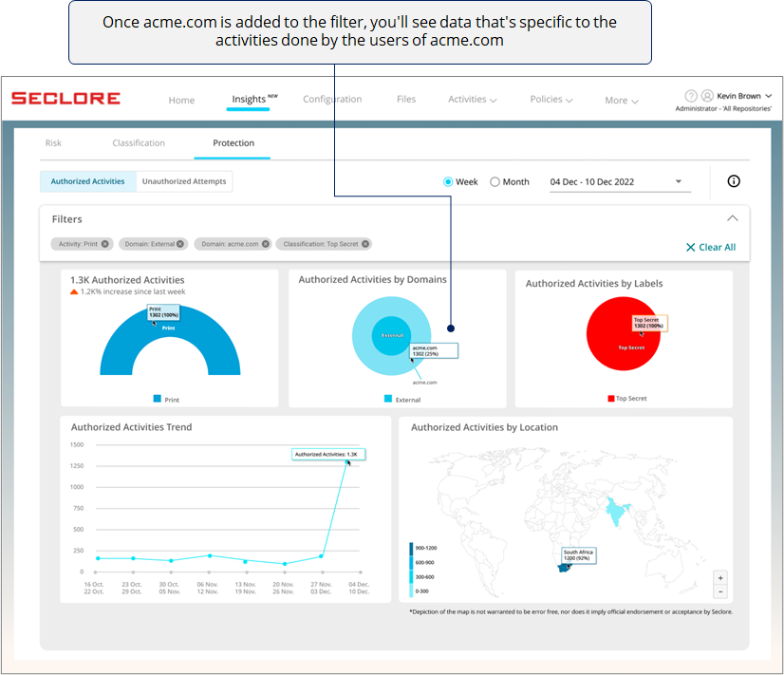Screen dimensions: 784x675
Task: Remove the Classification: Top Secret filter chip
Action: [365, 244]
